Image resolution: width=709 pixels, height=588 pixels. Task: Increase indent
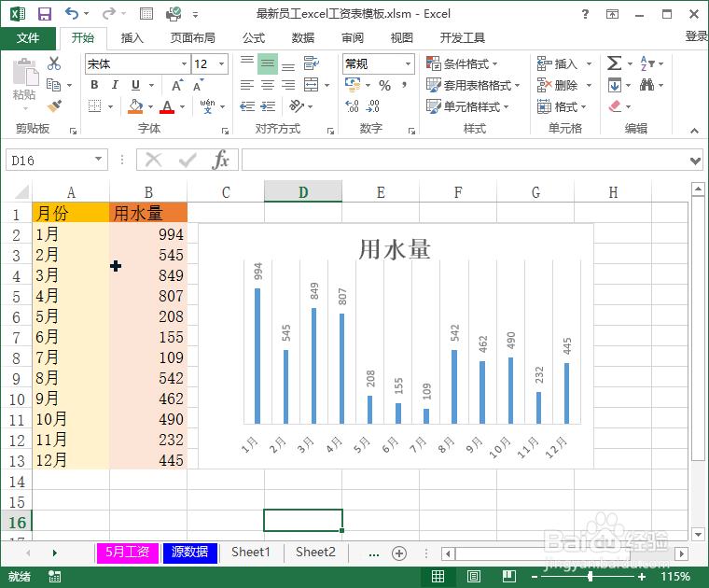click(x=268, y=106)
